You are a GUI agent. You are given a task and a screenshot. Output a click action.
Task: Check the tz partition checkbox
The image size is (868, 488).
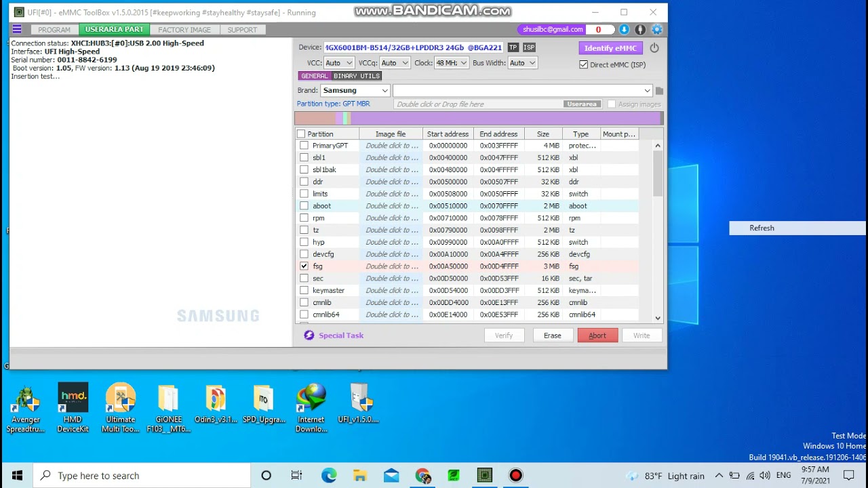(x=304, y=230)
